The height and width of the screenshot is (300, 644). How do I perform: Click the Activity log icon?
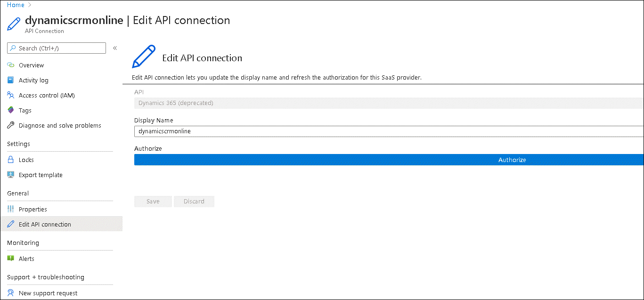pyautogui.click(x=11, y=80)
